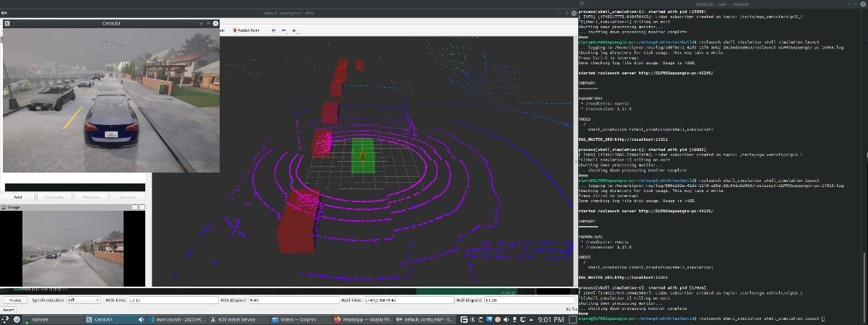
Task: Click the Remove display button
Action: (x=91, y=196)
